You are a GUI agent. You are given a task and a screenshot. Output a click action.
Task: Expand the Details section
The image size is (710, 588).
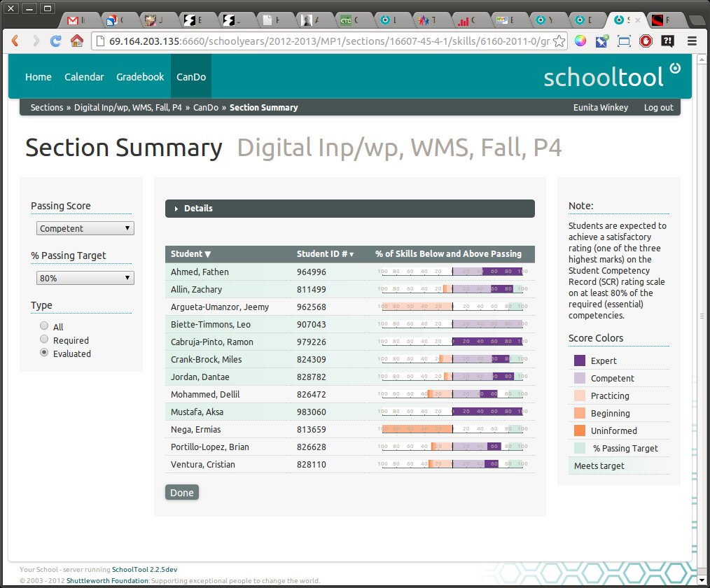coord(198,209)
